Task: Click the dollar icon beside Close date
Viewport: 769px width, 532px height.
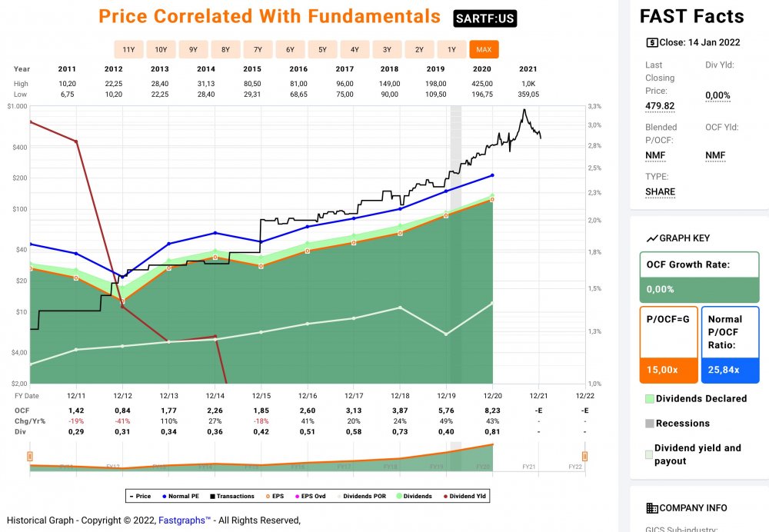Action: [x=652, y=43]
